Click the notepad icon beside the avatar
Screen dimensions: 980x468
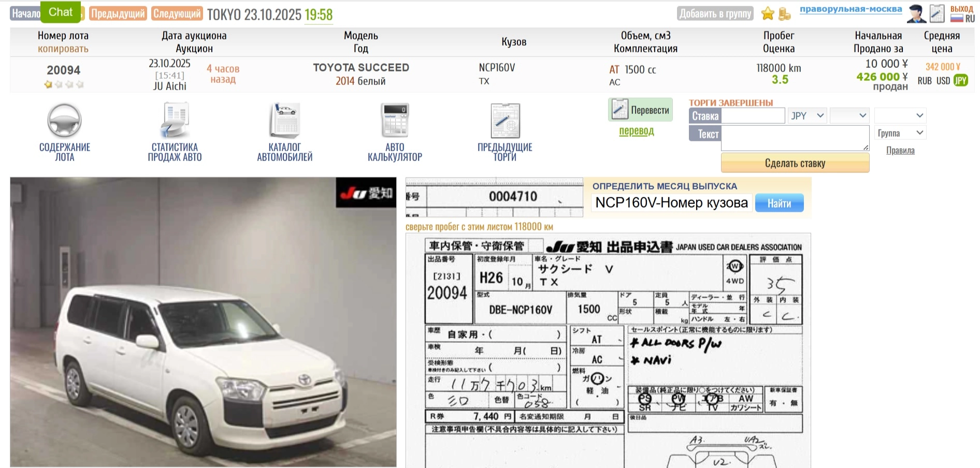point(937,13)
